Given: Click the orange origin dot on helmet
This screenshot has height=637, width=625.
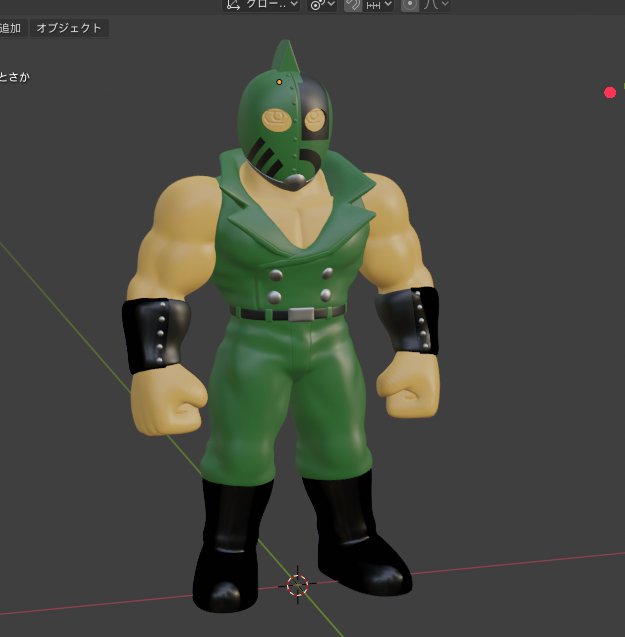Looking at the screenshot, I should (279, 82).
